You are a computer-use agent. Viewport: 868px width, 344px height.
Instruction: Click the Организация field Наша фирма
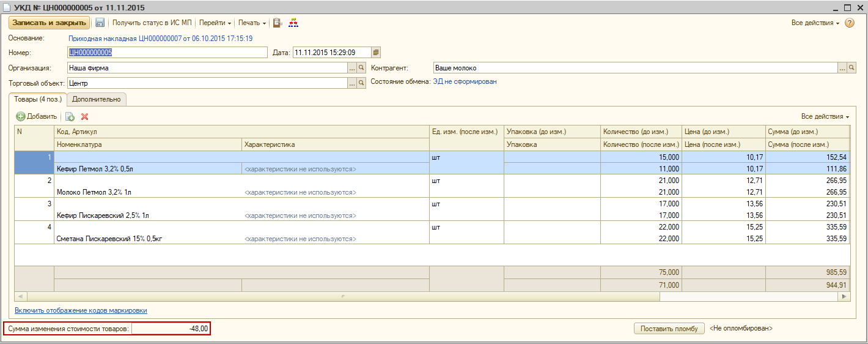(207, 68)
